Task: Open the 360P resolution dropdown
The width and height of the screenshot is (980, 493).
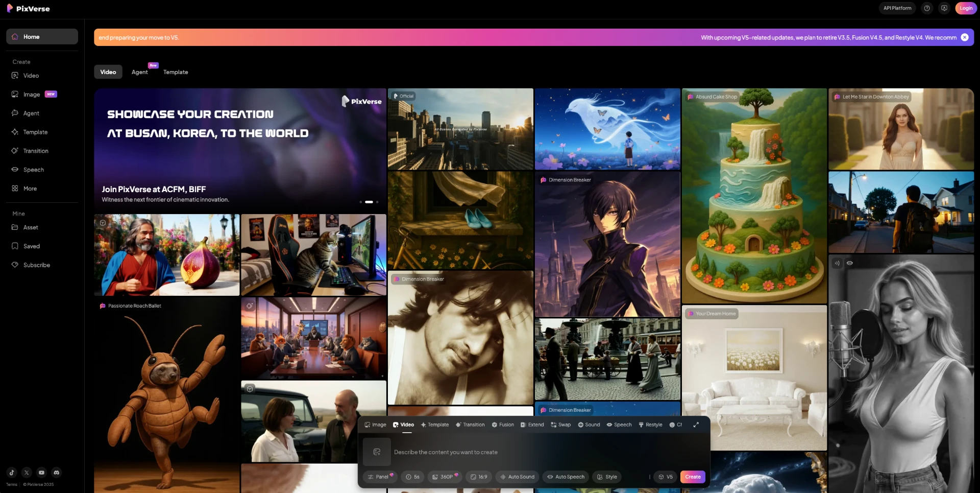Action: tap(445, 477)
